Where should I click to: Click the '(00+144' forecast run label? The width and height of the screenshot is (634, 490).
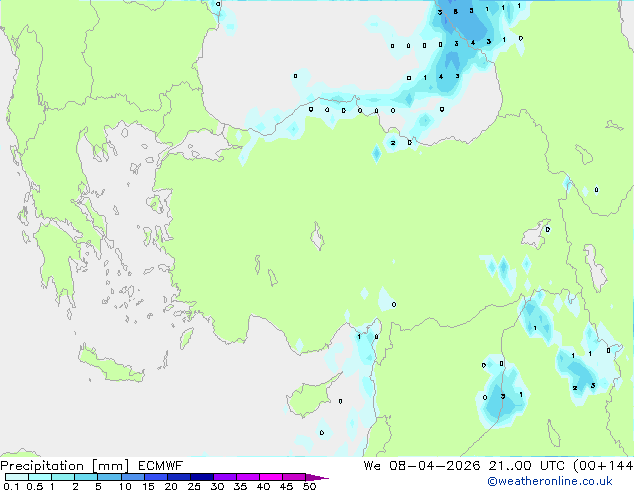(x=603, y=466)
